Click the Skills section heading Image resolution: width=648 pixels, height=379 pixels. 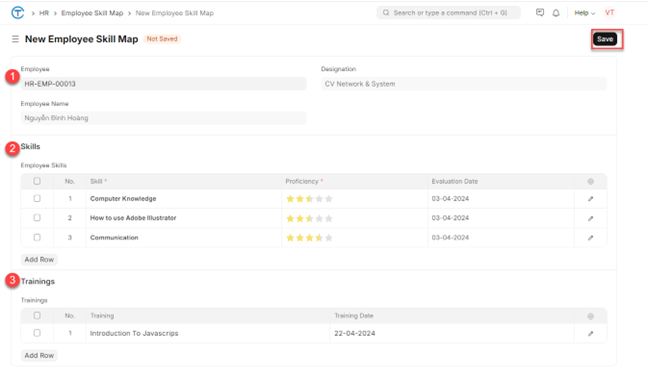(x=30, y=147)
